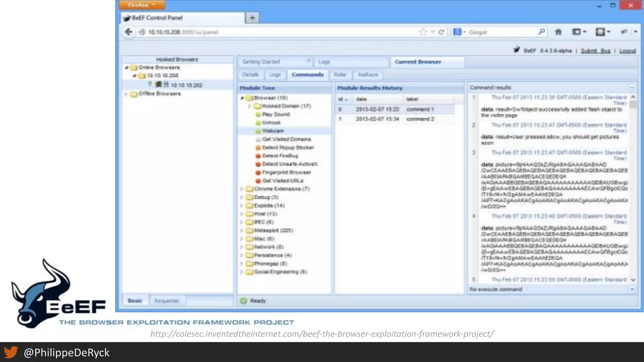644x362 pixels.
Task: Expand the Host (13) folder
Action: (241, 214)
